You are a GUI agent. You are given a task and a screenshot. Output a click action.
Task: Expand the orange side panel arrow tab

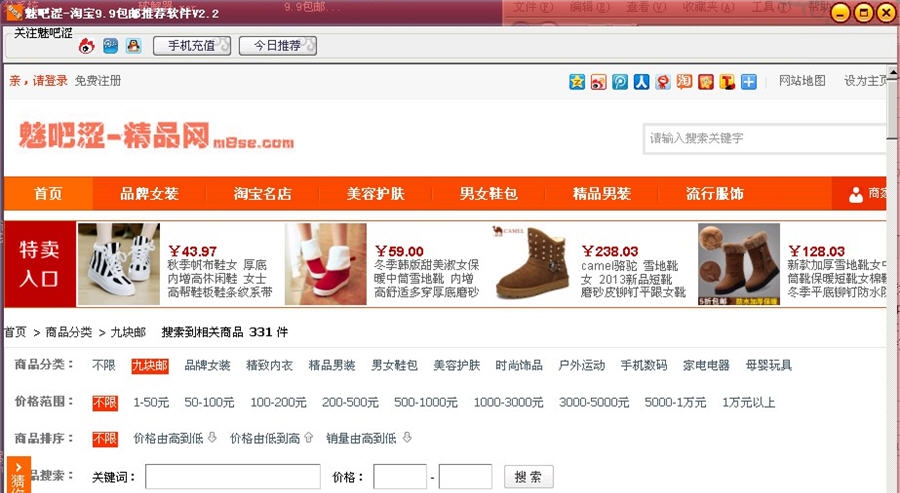point(18,467)
